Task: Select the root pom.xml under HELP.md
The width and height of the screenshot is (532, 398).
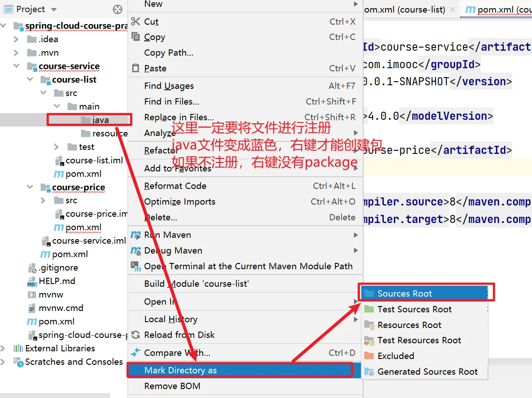Action: tap(51, 321)
